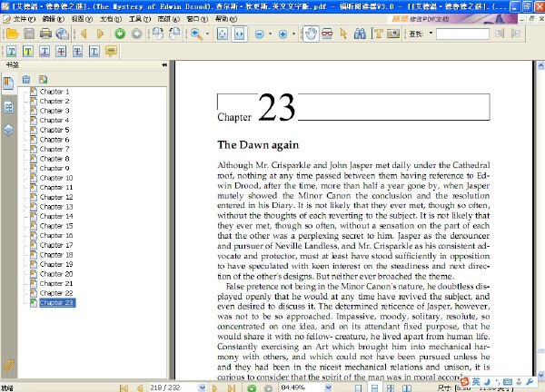Go to next view gray button in toolbar
Screen dimensions: 545x392
[x=136, y=34]
